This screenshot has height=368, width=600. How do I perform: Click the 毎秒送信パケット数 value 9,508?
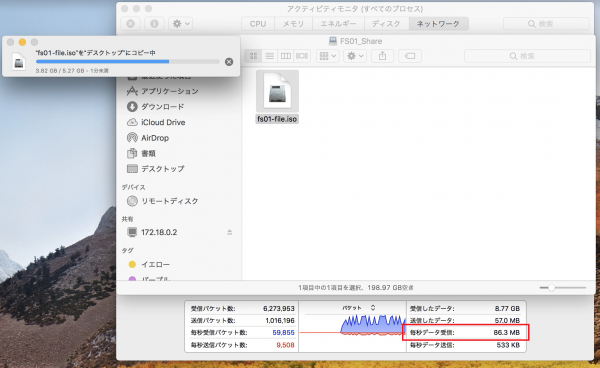pos(285,345)
